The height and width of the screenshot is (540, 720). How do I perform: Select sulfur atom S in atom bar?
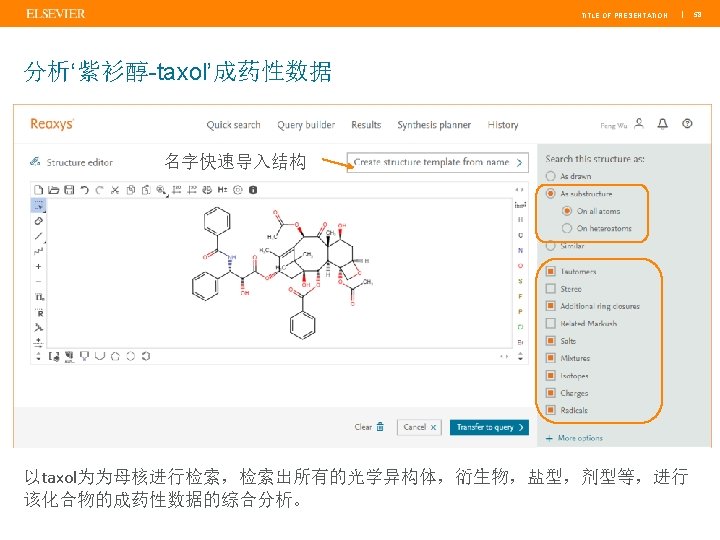tap(520, 281)
